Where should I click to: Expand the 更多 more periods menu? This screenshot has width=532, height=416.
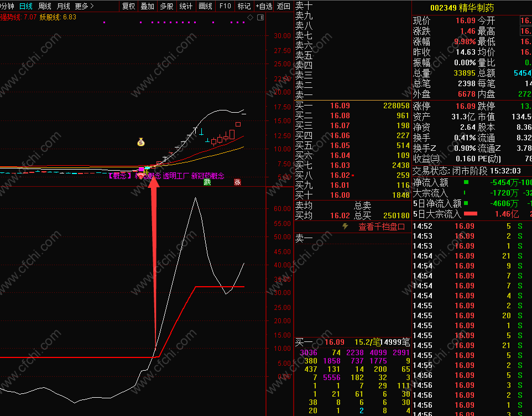(x=84, y=6)
